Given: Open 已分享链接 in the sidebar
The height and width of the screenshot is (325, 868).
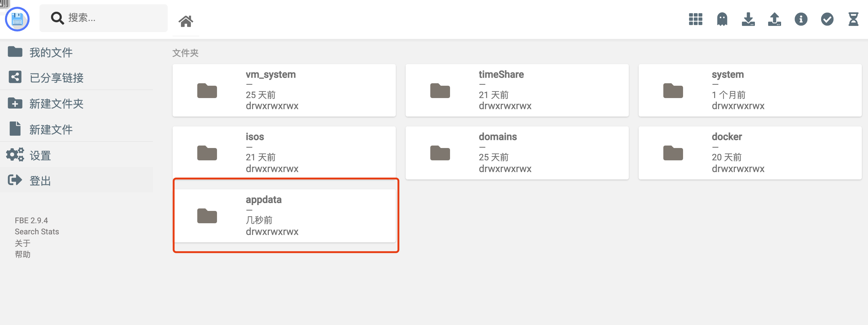Looking at the screenshot, I should pyautogui.click(x=76, y=77).
